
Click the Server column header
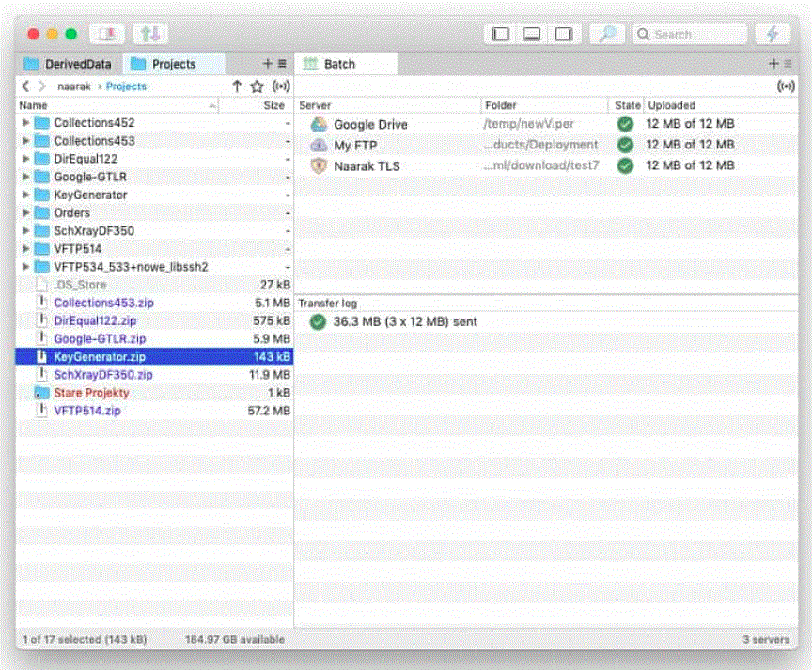388,105
